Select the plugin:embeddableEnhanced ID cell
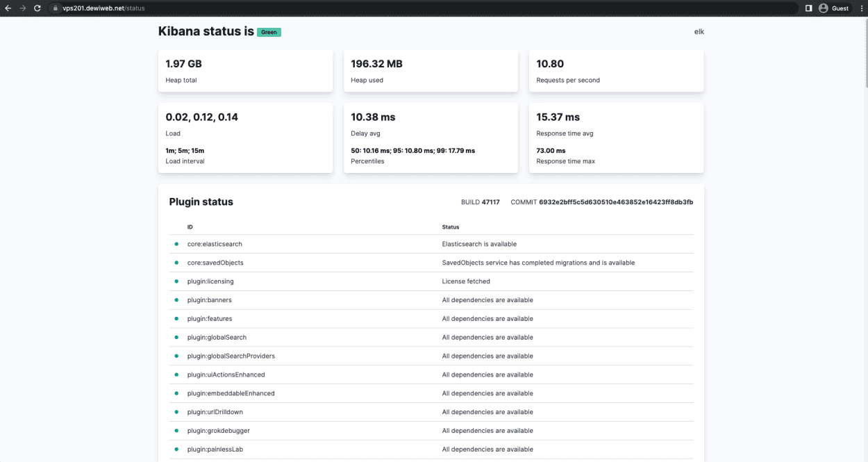The width and height of the screenshot is (868, 462). (231, 393)
